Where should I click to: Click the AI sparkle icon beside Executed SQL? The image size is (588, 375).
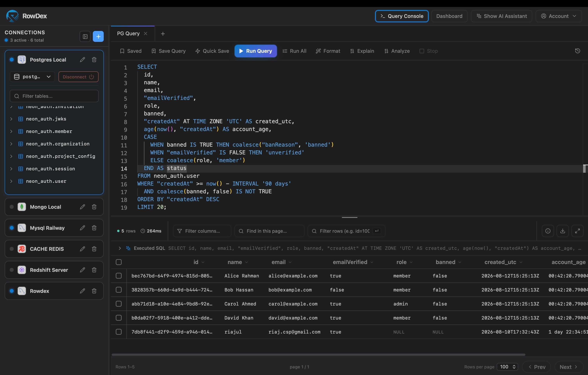(128, 248)
